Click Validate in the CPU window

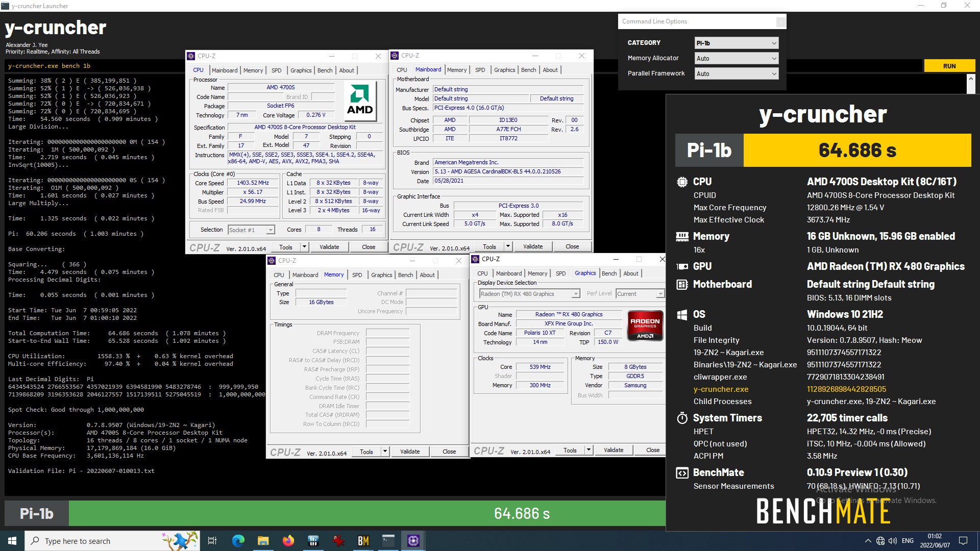click(329, 247)
